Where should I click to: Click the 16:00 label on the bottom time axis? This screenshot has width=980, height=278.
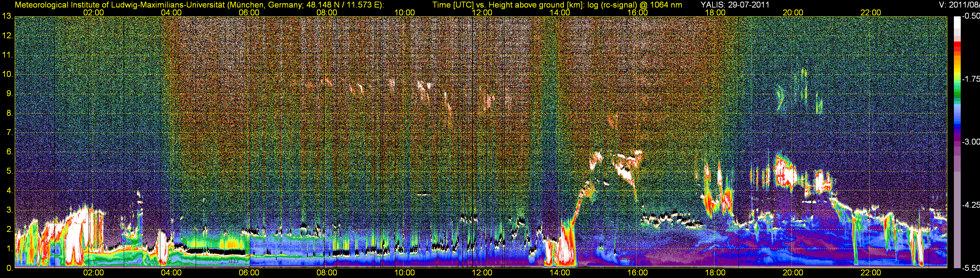(637, 273)
